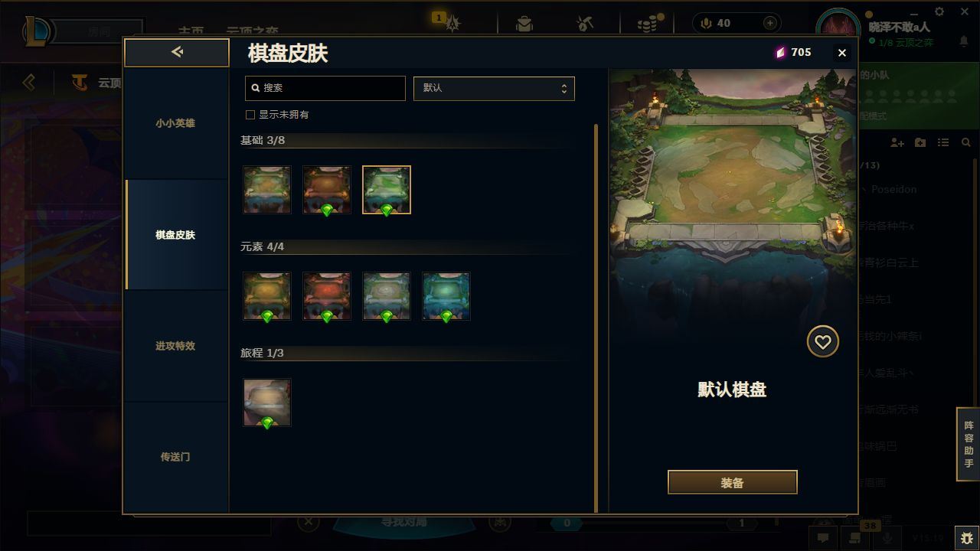Expand the 默认 sort dropdown
This screenshot has width=980, height=551.
pos(494,88)
